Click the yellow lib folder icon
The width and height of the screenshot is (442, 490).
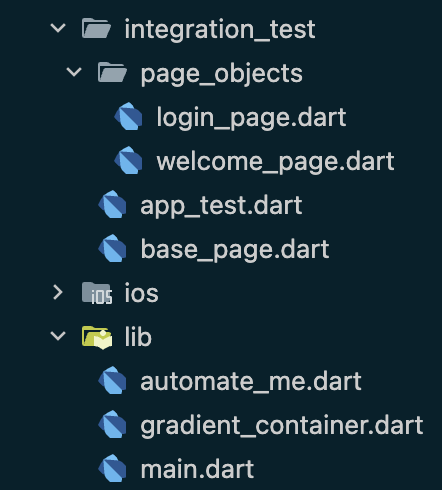point(97,337)
